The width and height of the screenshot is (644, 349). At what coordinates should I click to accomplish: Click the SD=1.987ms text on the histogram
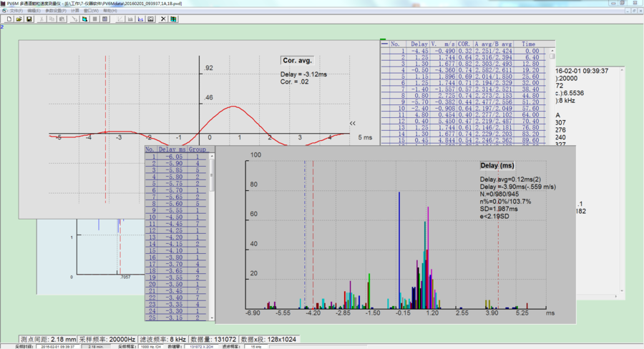499,209
